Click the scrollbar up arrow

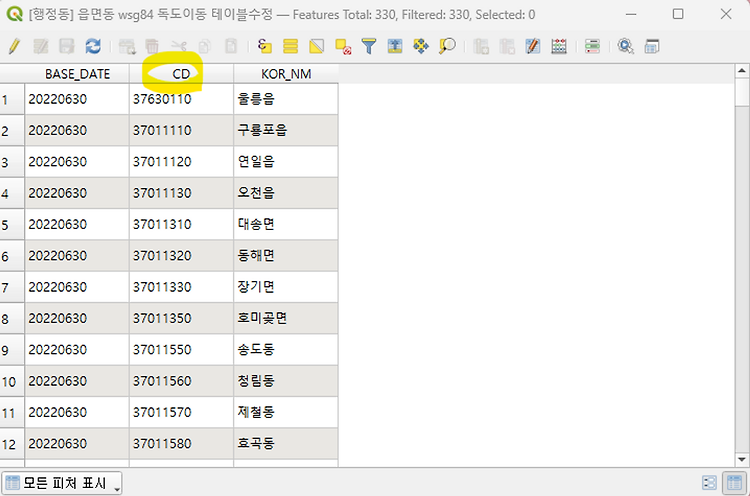pyautogui.click(x=742, y=71)
